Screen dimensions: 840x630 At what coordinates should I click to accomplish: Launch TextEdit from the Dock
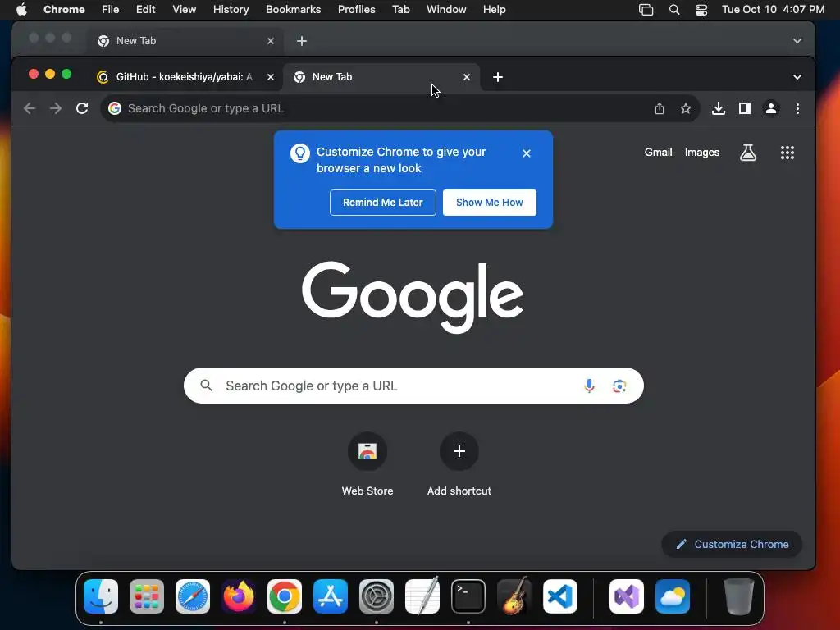pyautogui.click(x=422, y=596)
